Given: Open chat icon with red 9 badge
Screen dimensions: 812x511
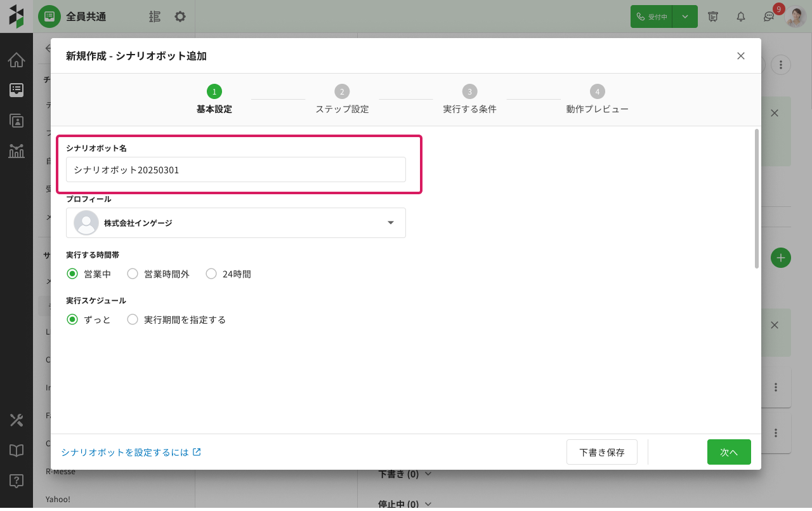Looking at the screenshot, I should (769, 17).
